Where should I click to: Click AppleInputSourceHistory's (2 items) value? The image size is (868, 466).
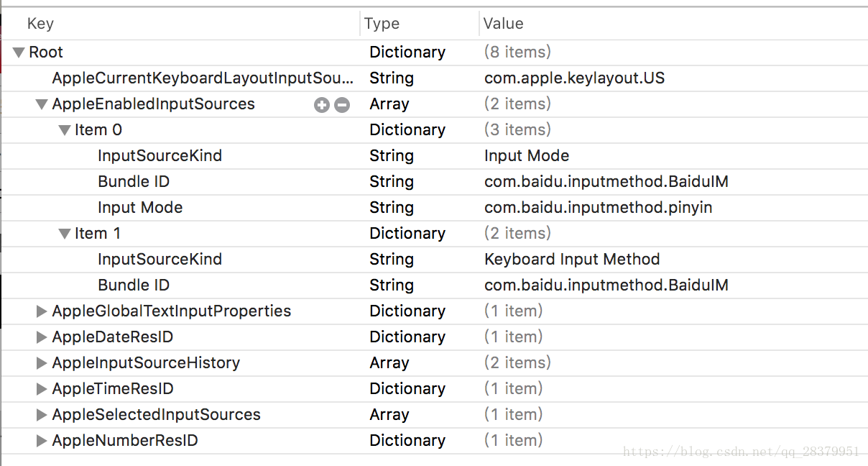tap(517, 362)
